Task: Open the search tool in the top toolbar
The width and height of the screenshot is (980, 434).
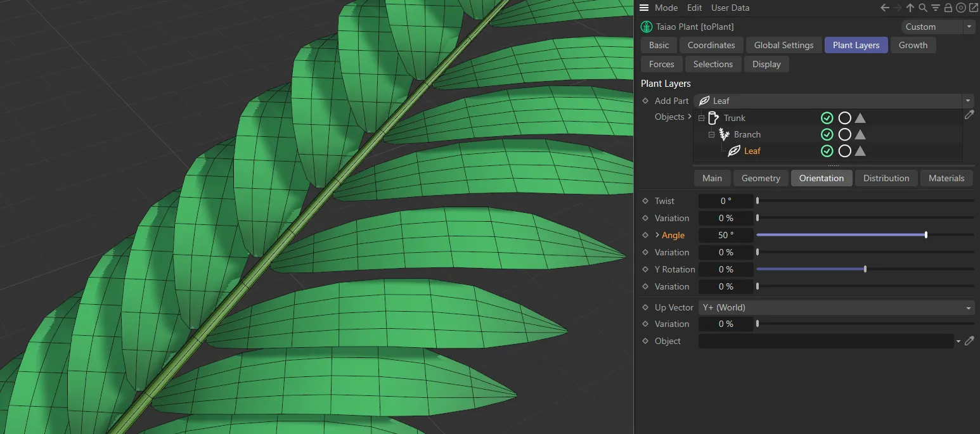Action: point(922,8)
